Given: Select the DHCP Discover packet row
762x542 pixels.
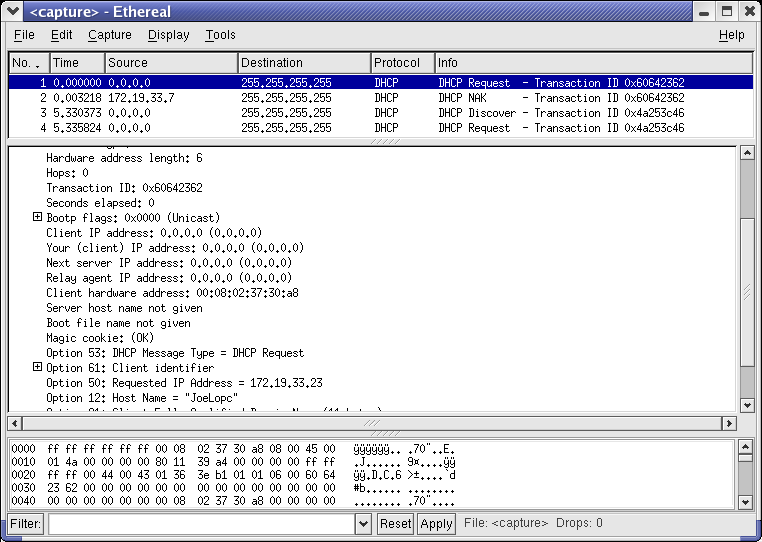Looking at the screenshot, I should (x=380, y=113).
